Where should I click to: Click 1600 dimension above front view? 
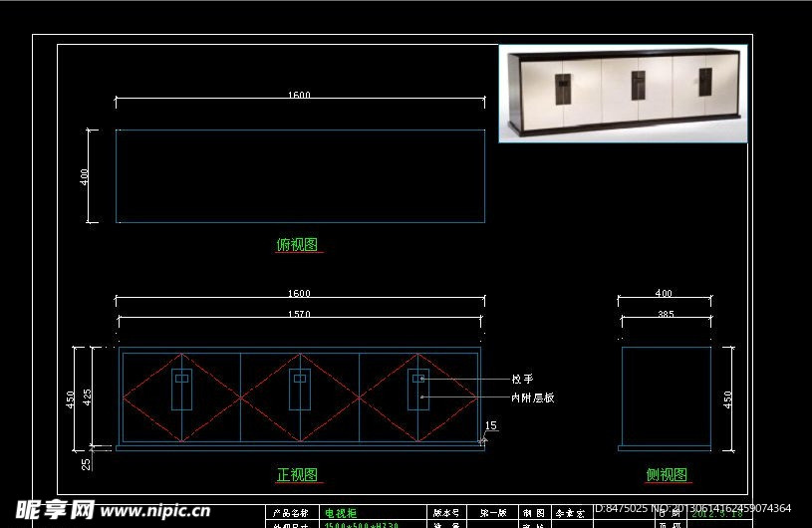299,294
